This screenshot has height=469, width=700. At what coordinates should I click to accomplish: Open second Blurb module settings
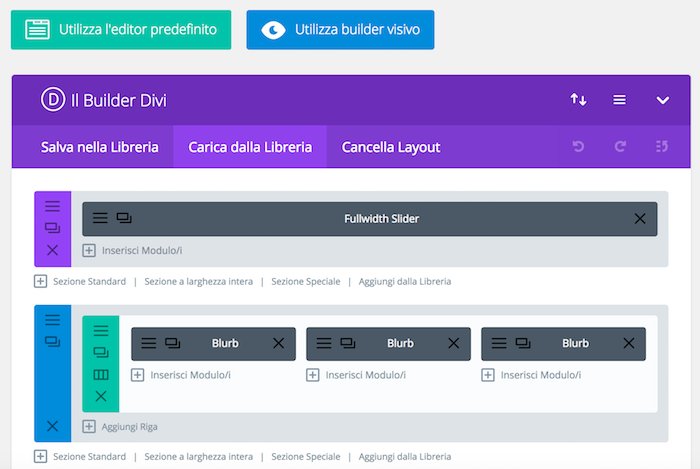324,343
